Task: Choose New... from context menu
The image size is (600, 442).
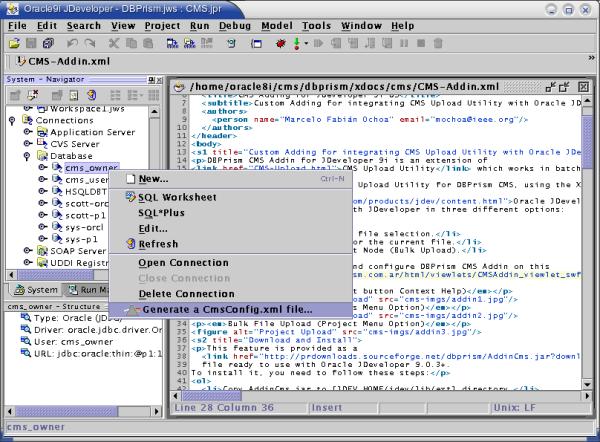Action: tap(230, 179)
